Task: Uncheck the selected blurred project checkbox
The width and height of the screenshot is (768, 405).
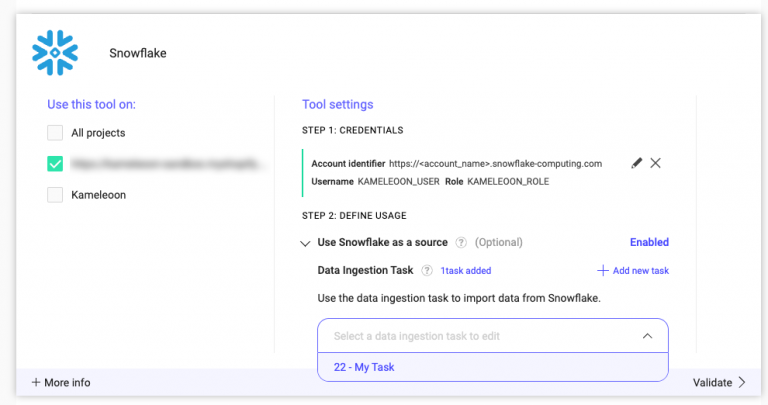Action: [x=55, y=163]
